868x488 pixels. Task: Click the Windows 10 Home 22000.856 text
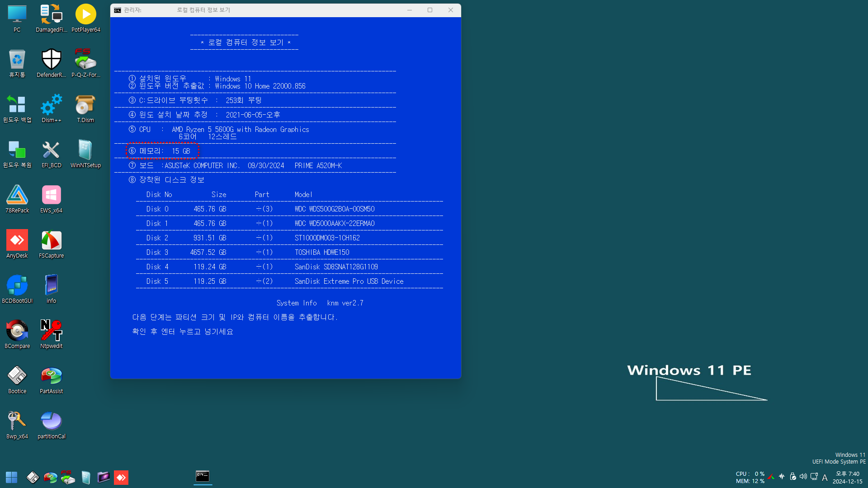click(x=260, y=86)
